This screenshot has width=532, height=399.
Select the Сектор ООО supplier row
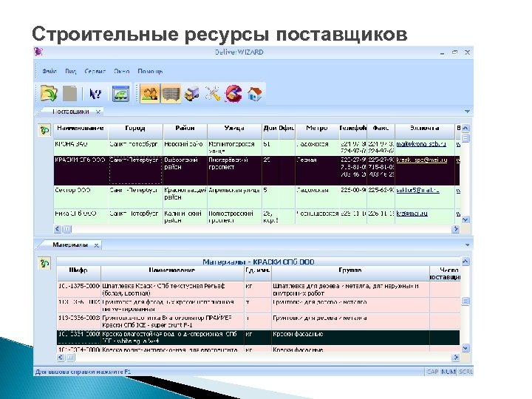click(x=256, y=197)
